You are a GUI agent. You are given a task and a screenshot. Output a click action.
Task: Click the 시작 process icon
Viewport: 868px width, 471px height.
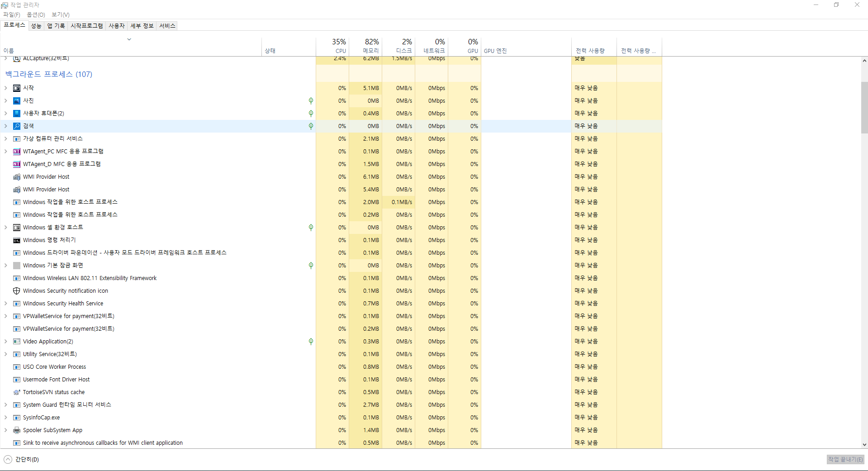tap(17, 88)
